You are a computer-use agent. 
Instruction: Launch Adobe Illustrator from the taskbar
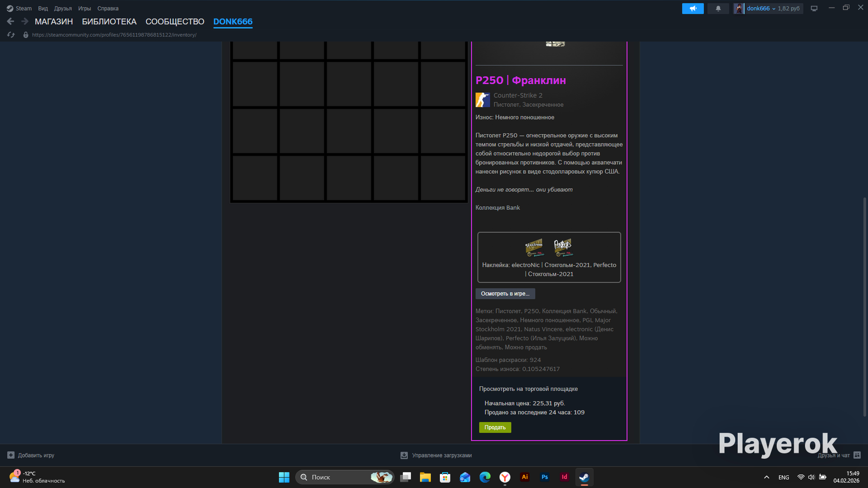point(525,477)
